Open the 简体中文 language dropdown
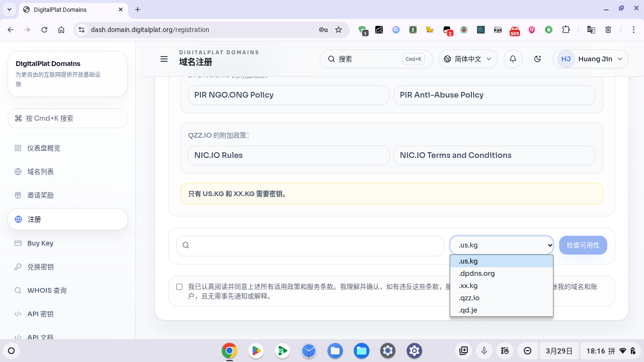Viewport: 644px width, 362px height. click(468, 59)
